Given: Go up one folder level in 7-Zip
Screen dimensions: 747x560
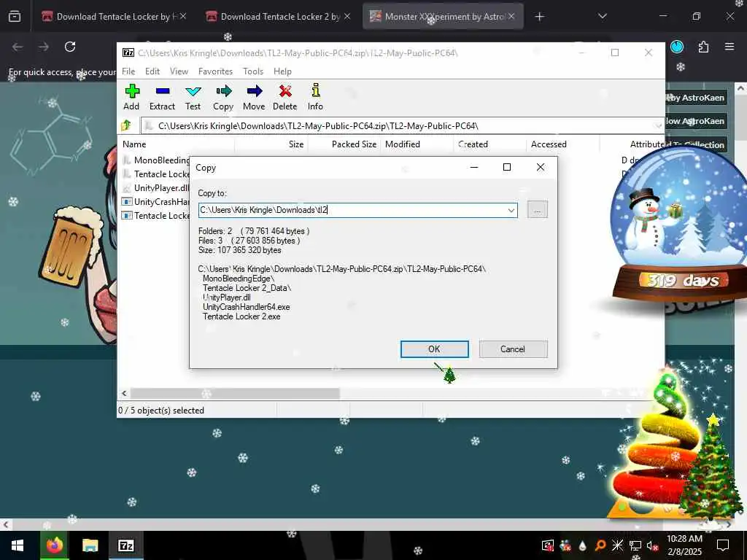Looking at the screenshot, I should [127, 125].
